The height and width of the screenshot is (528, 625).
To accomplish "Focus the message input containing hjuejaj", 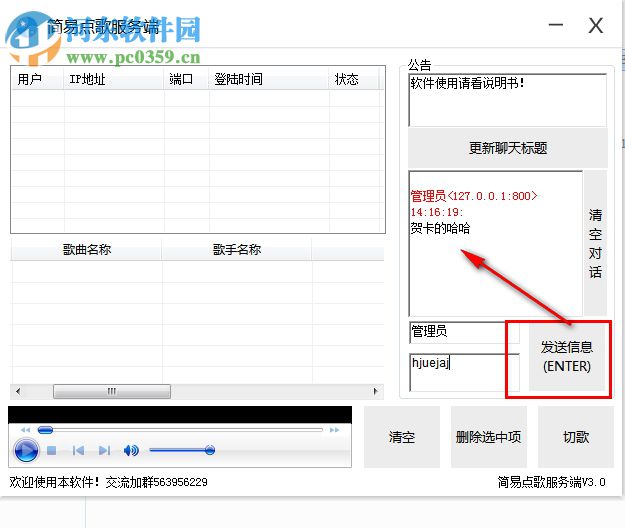I will (464, 373).
